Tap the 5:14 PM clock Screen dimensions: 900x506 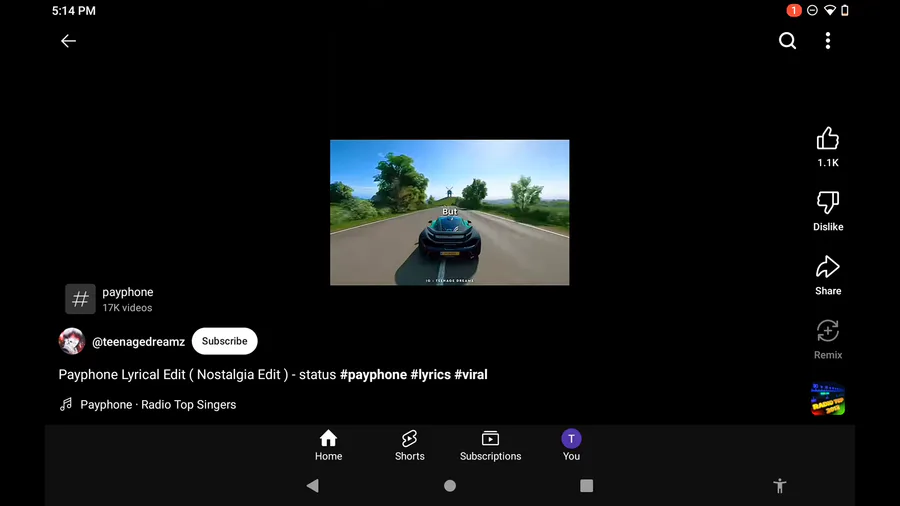tap(73, 10)
